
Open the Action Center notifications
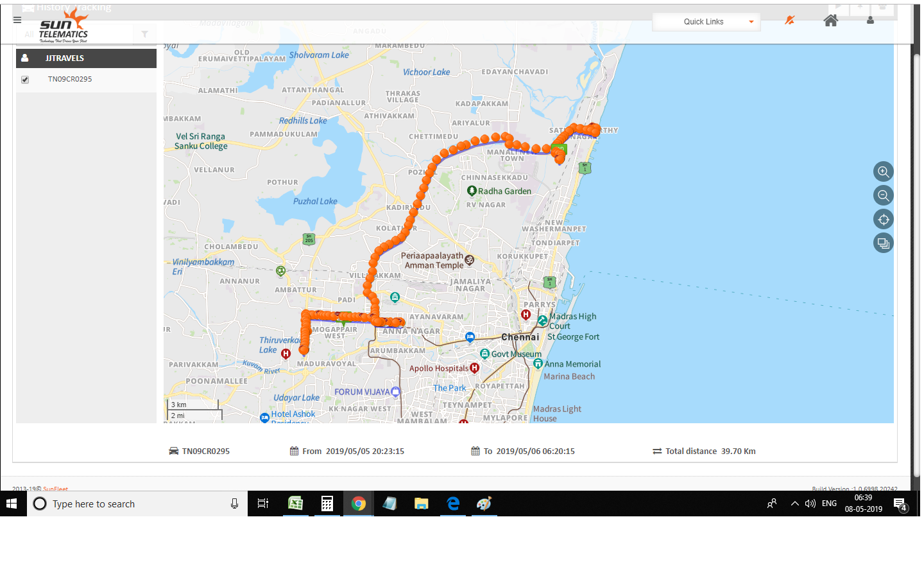click(900, 505)
